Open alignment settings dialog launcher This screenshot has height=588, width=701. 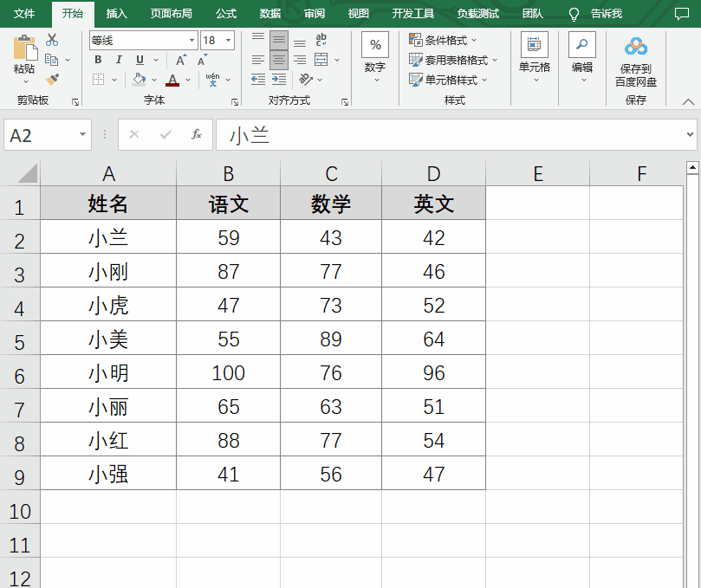coord(345,102)
